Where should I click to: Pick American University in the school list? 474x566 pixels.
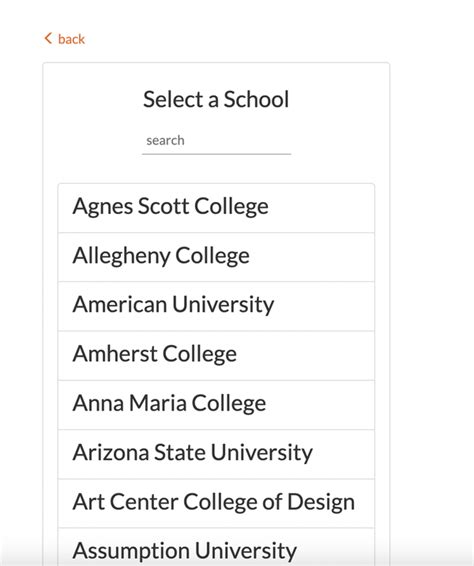click(216, 306)
